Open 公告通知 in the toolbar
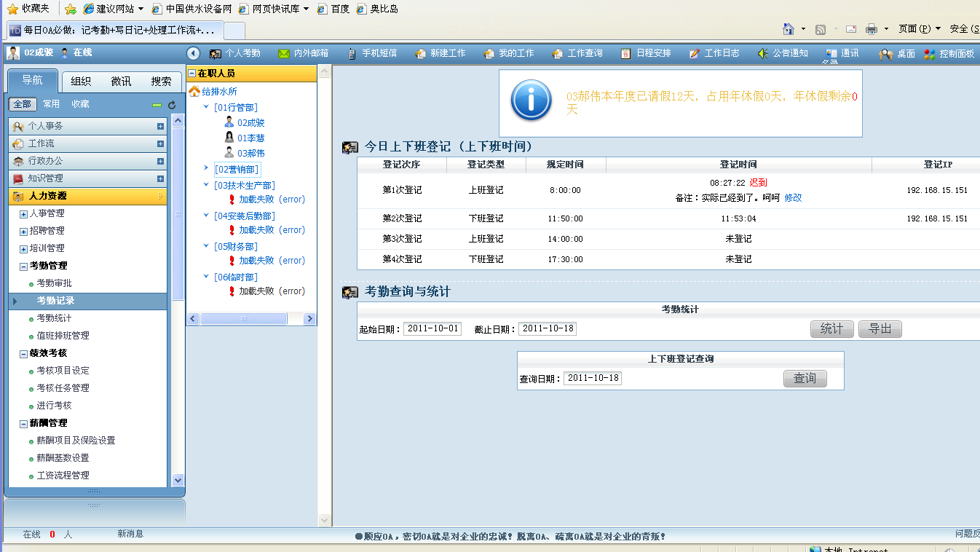Viewport: 980px width, 552px height. pos(782,53)
